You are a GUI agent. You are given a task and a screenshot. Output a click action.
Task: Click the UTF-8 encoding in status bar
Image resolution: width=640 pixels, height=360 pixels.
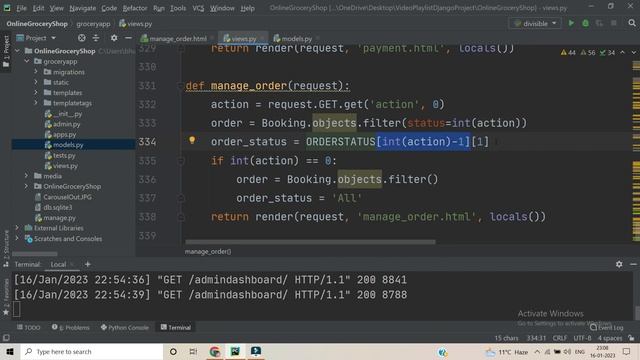click(582, 338)
